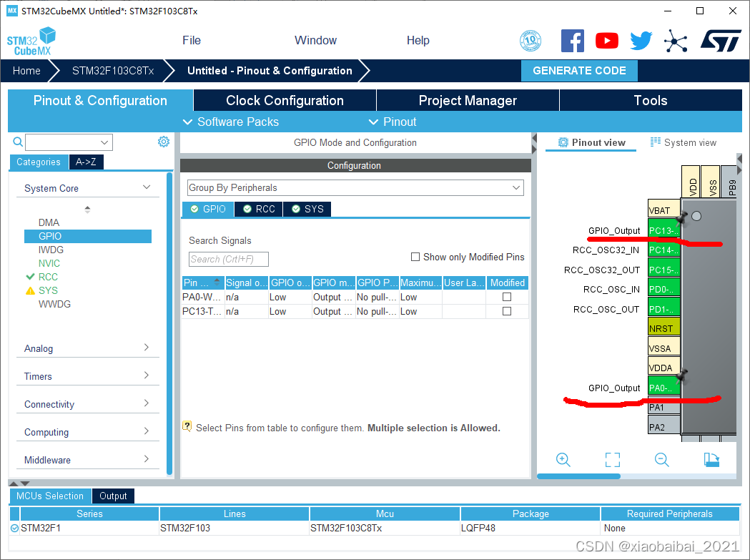Viewport: 750px width, 560px height.
Task: Open the Software Packs dropdown
Action: pos(231,122)
